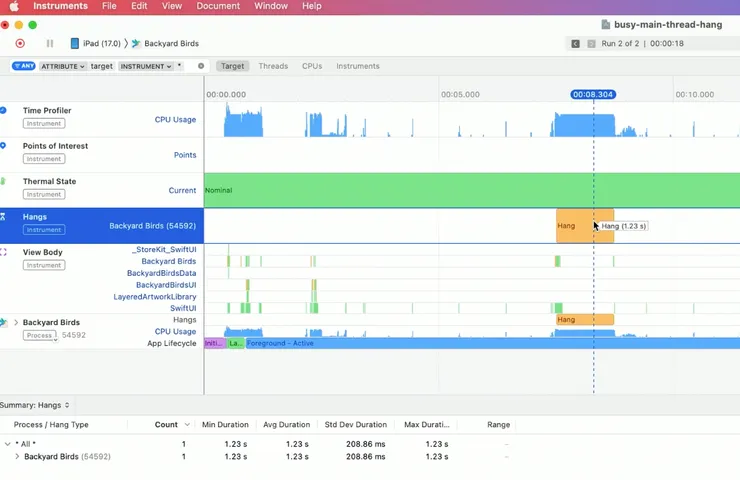Image resolution: width=740 pixels, height=480 pixels.
Task: Expand Backyard Birds row in summary table
Action: 17,457
